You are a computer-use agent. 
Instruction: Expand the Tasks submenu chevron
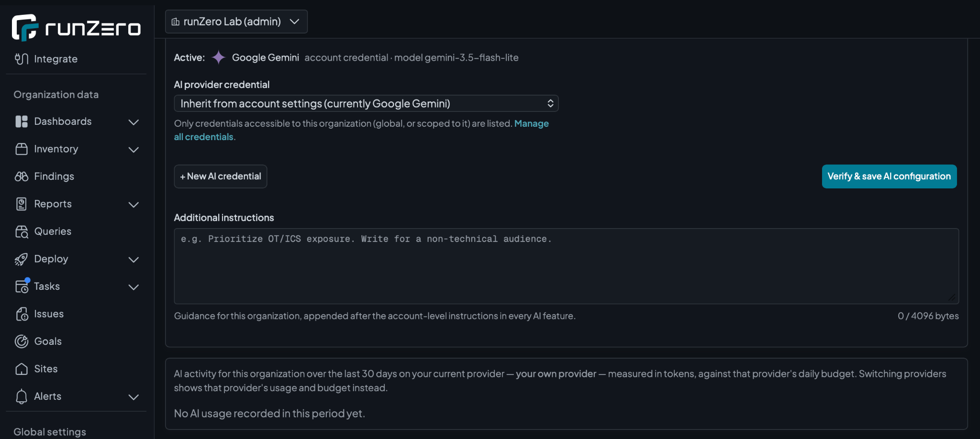point(134,287)
